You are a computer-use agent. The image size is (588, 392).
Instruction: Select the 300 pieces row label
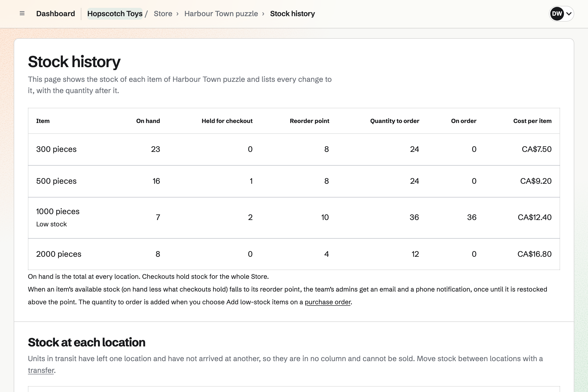56,149
